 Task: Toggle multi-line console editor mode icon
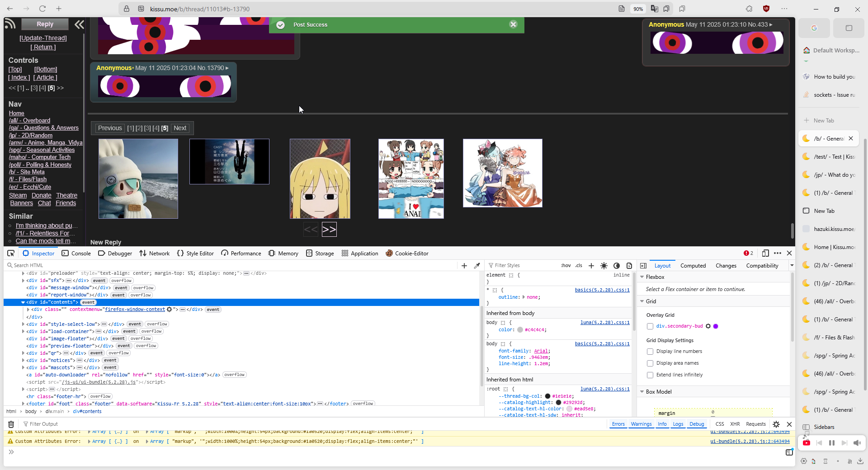[x=789, y=452]
